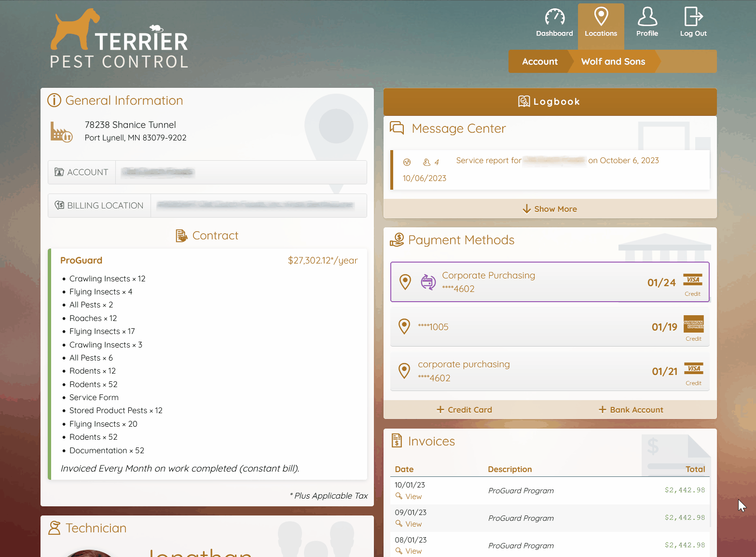Click the Visa logo on card 01/24
Viewport: 756px width, 557px height.
(x=693, y=279)
